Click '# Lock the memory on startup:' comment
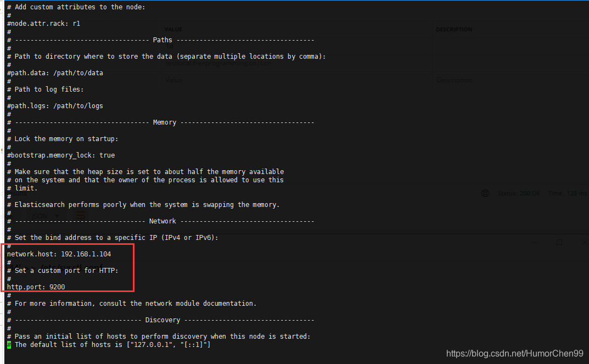 tap(63, 139)
